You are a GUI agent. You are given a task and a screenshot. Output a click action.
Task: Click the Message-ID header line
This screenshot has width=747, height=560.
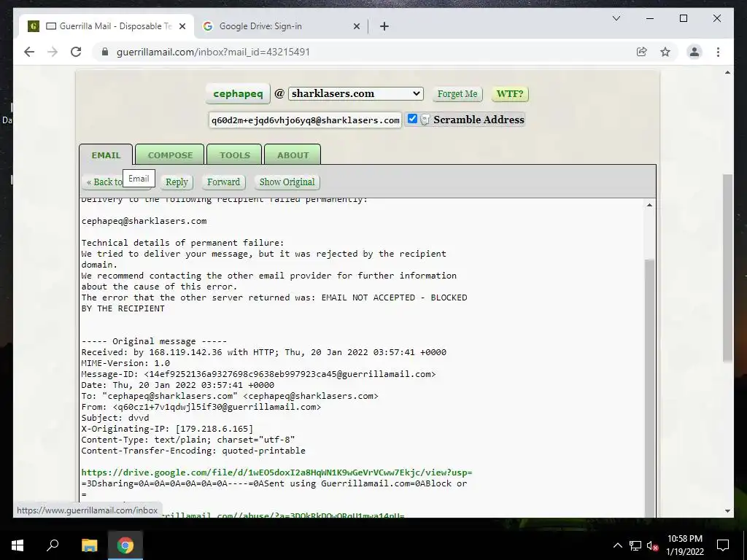[x=258, y=374]
